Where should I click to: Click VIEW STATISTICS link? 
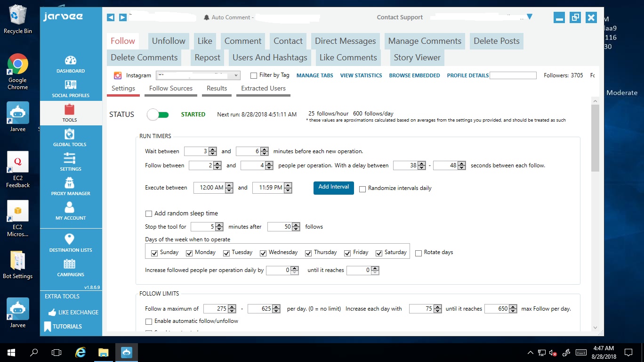coord(361,75)
